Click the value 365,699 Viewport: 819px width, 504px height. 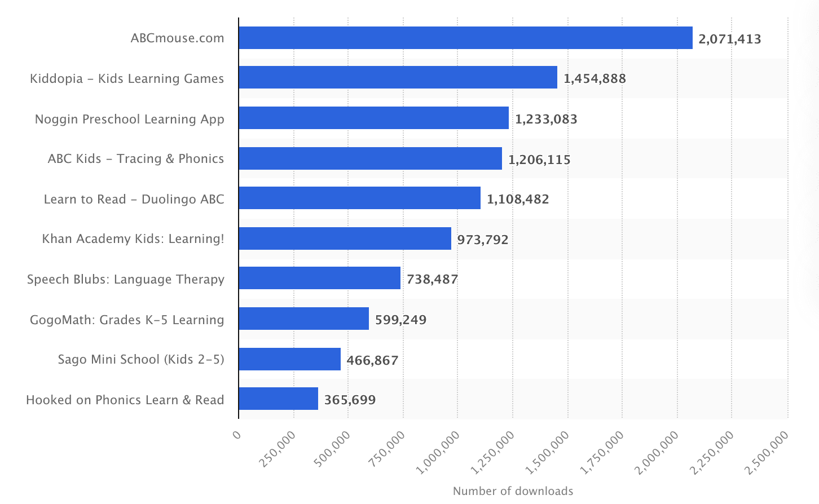coord(350,400)
